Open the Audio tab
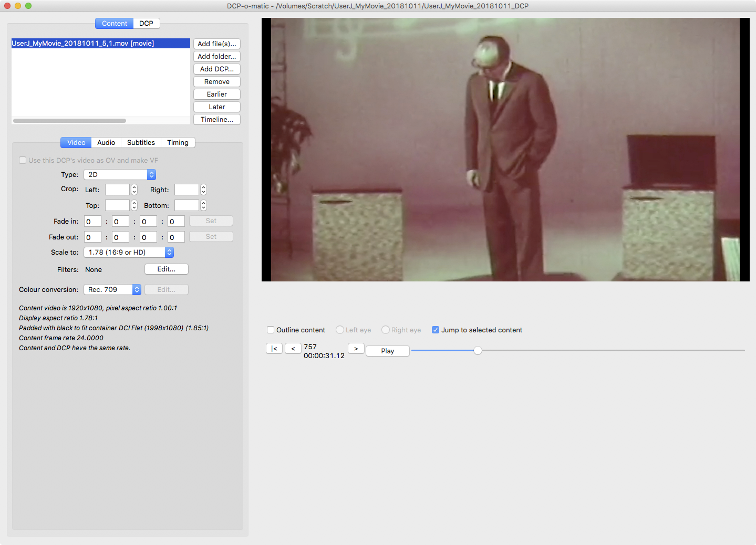 (106, 142)
